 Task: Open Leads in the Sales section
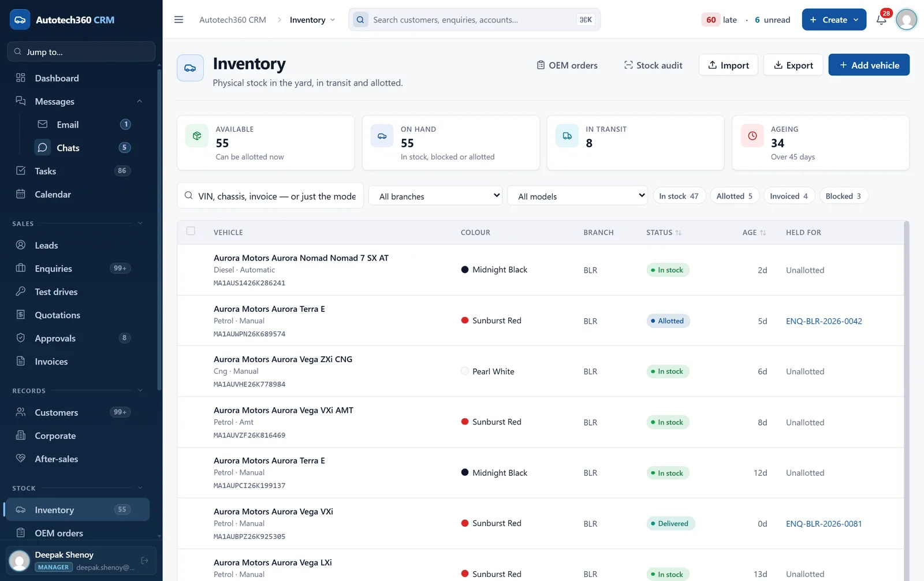pos(78,245)
